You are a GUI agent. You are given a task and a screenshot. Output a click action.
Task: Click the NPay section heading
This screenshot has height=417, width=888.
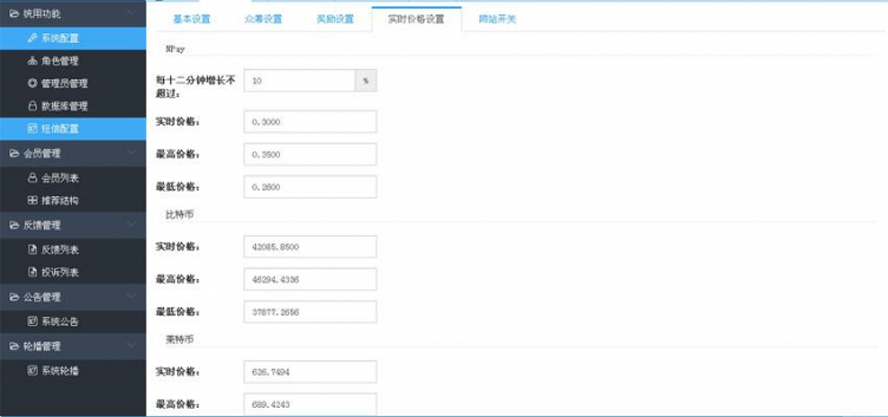[176, 49]
